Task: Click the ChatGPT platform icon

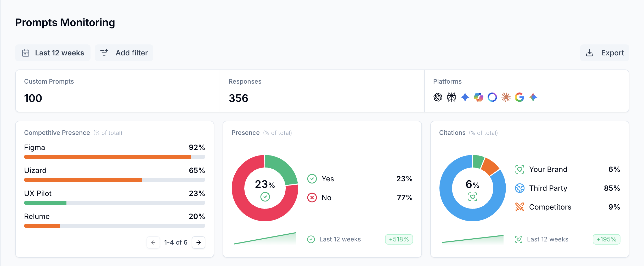Action: pyautogui.click(x=438, y=97)
